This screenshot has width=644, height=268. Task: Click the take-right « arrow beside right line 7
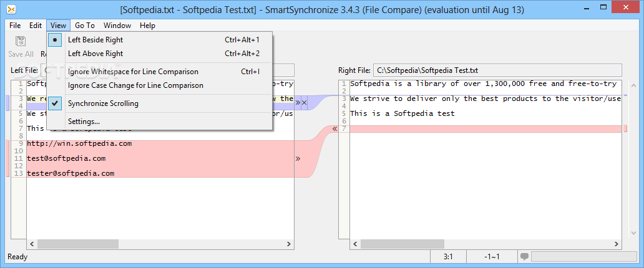click(x=334, y=129)
